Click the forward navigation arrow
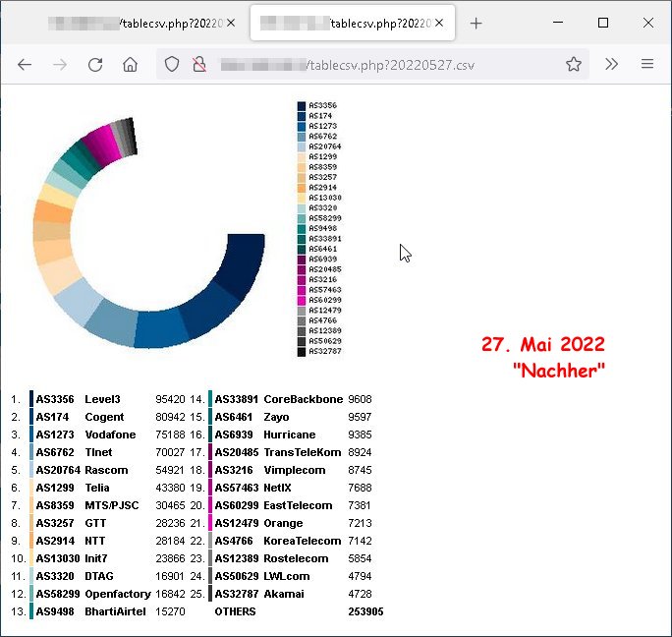 click(x=60, y=65)
